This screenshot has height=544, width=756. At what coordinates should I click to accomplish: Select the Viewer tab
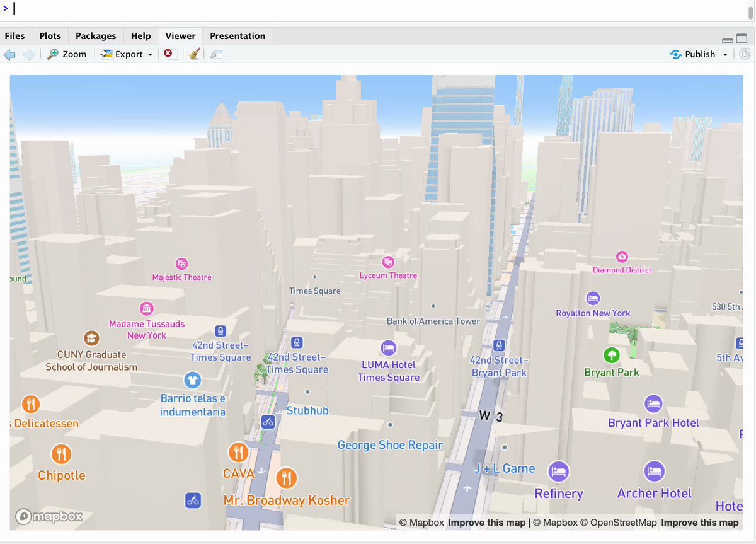(x=181, y=36)
